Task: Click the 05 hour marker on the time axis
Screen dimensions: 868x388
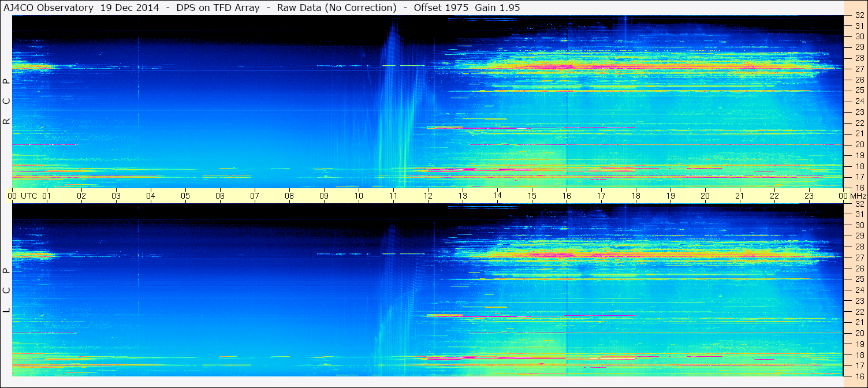Action: [x=185, y=196]
